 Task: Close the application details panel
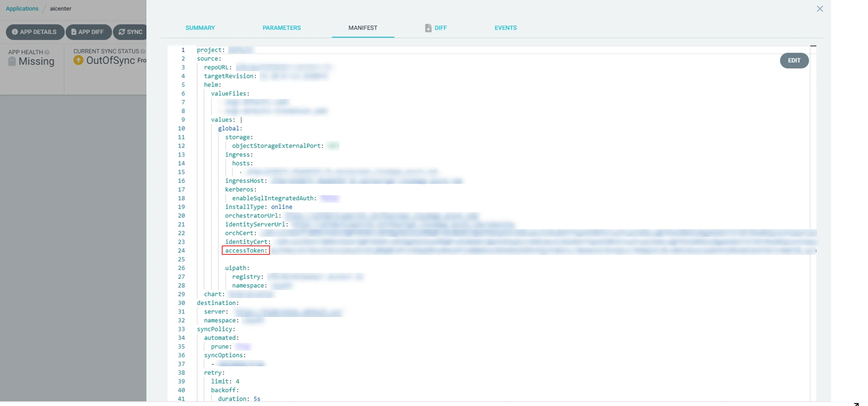coord(820,9)
